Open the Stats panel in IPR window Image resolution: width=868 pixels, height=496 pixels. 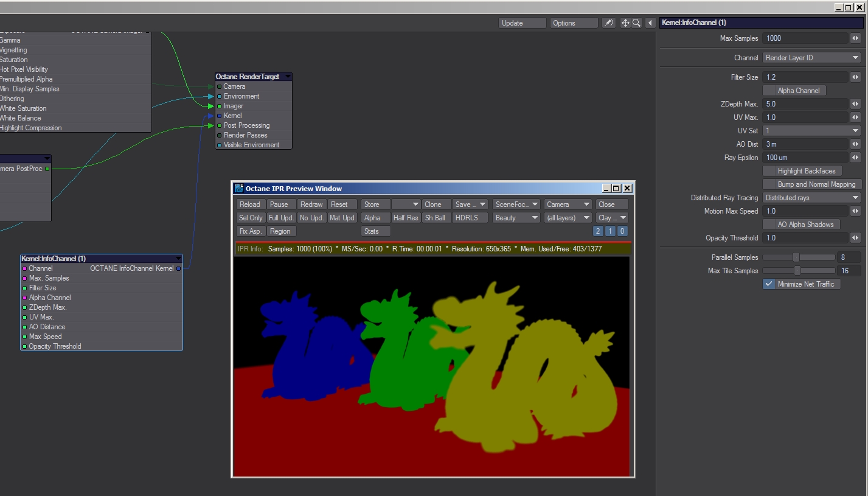point(375,231)
